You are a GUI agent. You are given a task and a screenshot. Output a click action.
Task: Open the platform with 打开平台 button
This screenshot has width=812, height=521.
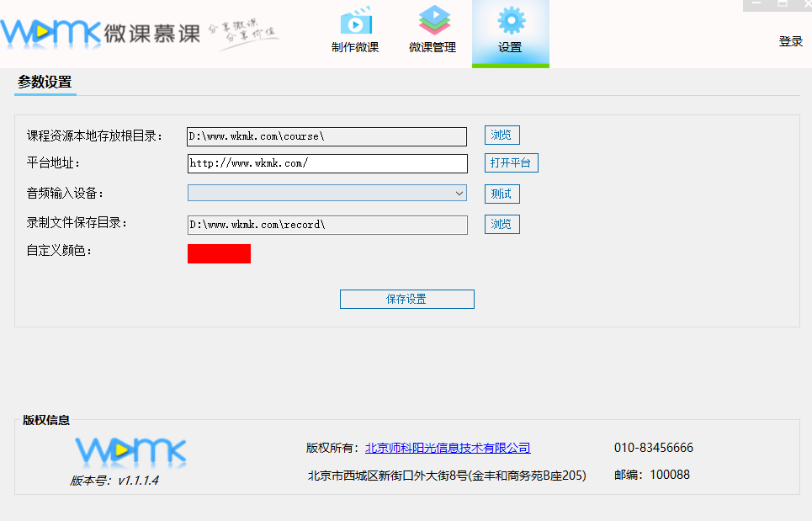pyautogui.click(x=510, y=162)
